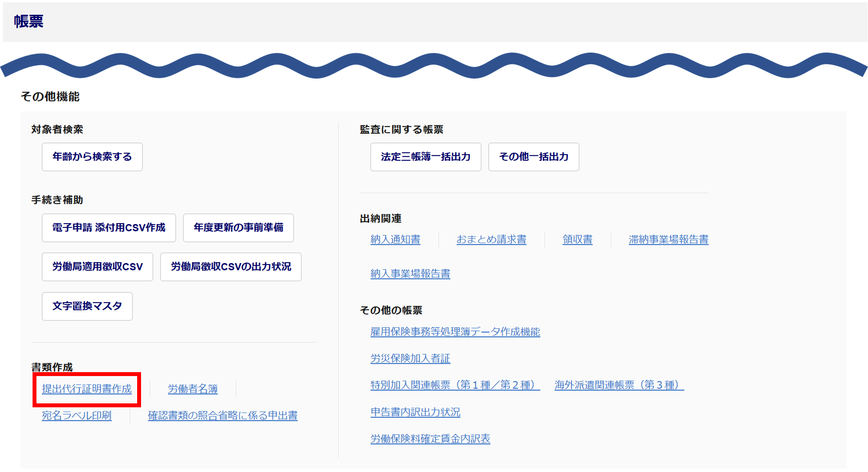Image resolution: width=868 pixels, height=472 pixels.
Task: Open 確認書類の照合省略に係る申出書 link
Action: (223, 416)
